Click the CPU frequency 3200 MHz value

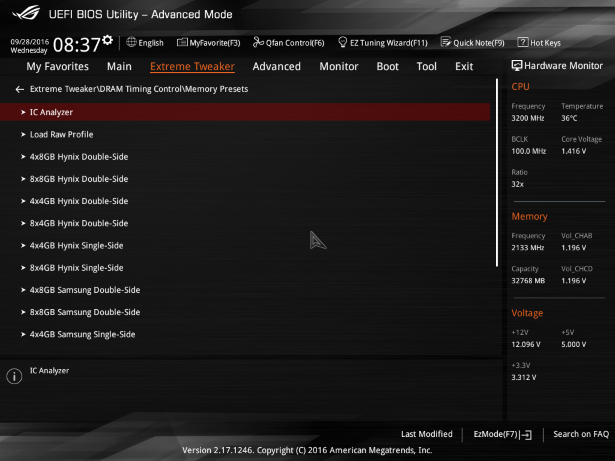tap(528, 118)
